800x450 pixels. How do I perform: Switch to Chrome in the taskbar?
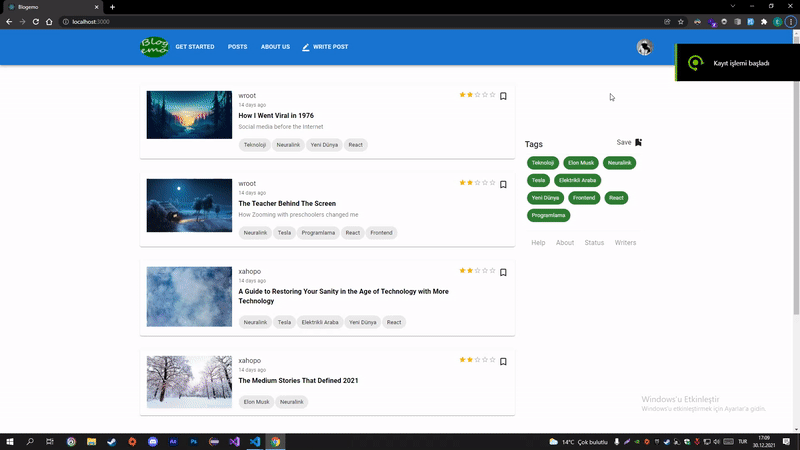[x=275, y=441]
